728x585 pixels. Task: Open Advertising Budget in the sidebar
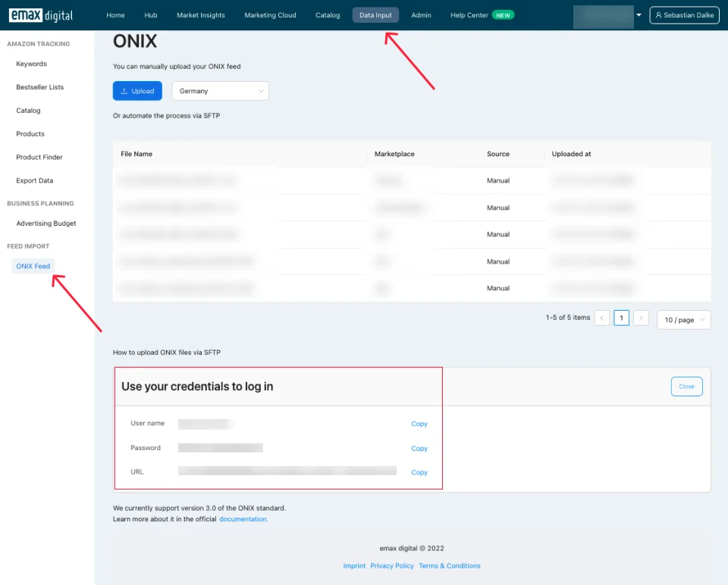(46, 224)
